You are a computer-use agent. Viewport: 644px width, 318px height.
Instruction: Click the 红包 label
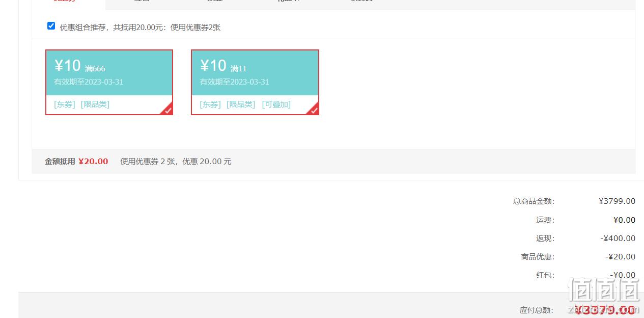[545, 275]
